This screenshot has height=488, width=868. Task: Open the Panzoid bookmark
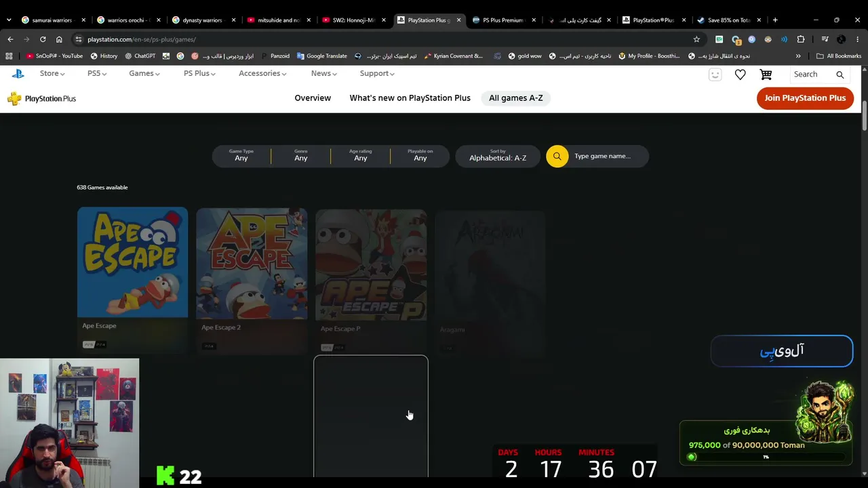(275, 56)
